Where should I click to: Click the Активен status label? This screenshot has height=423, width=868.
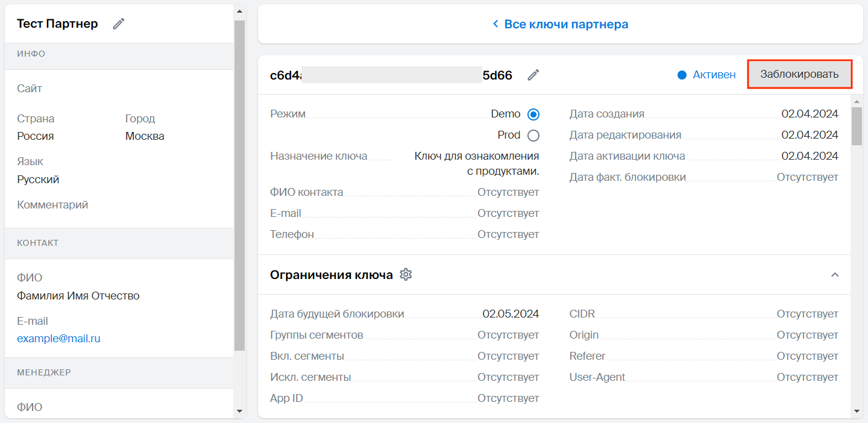pyautogui.click(x=714, y=75)
